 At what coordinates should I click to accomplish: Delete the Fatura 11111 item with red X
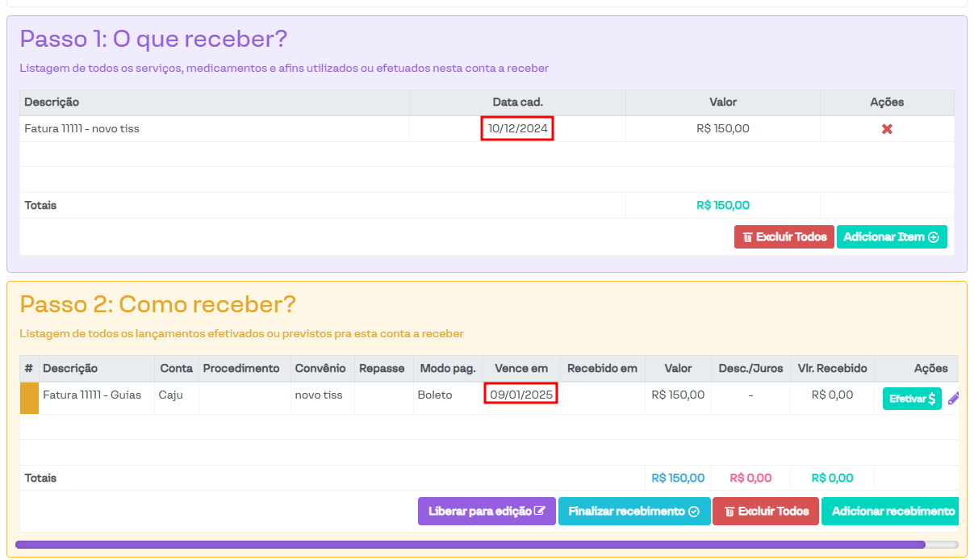pyautogui.click(x=887, y=129)
